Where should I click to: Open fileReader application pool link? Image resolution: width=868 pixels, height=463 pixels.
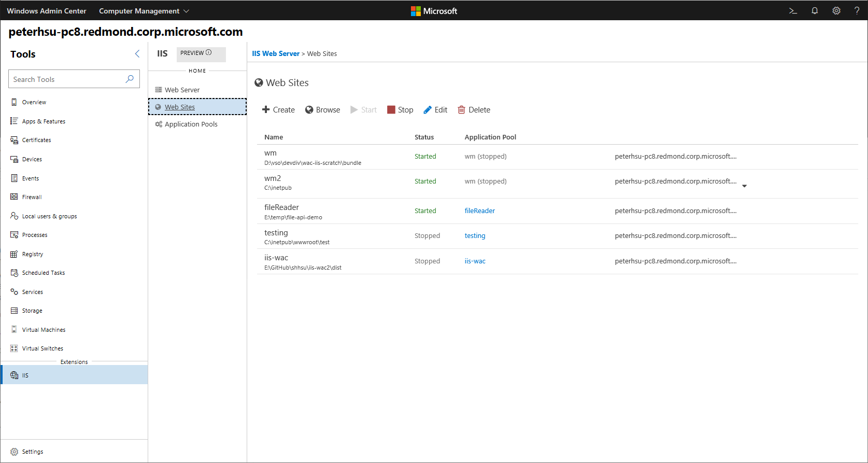(x=479, y=211)
